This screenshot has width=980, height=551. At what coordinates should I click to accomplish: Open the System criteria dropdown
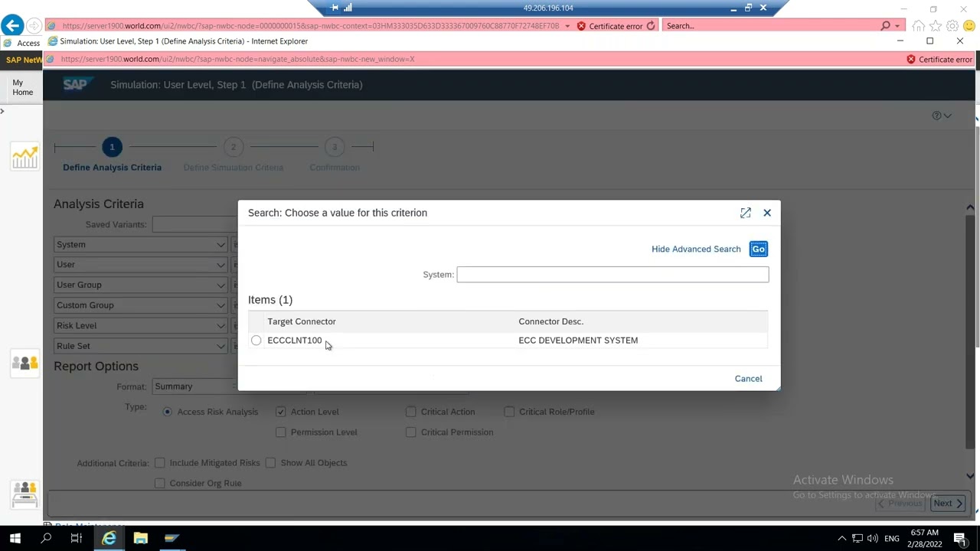click(141, 244)
